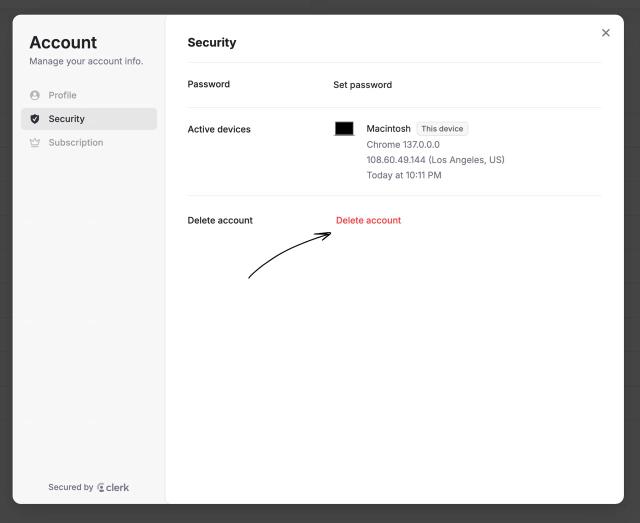
Task: Click the This device badge
Action: (x=442, y=129)
